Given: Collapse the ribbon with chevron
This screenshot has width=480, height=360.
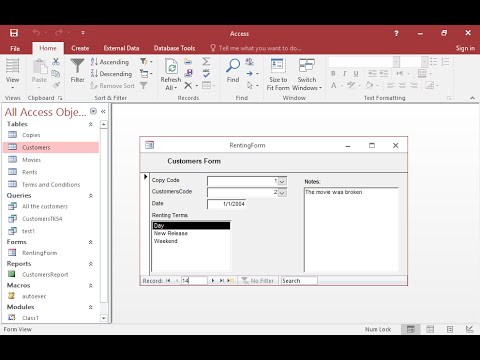Looking at the screenshot, I should pyautogui.click(x=472, y=98).
